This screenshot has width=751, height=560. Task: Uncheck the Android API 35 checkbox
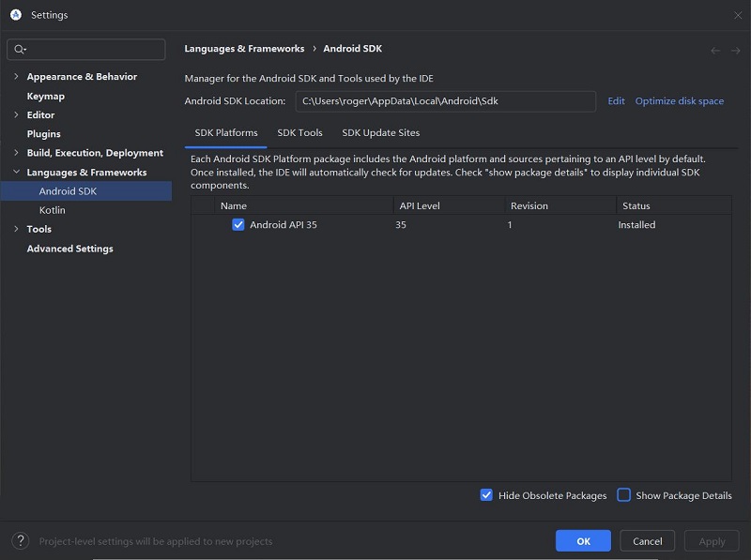pyautogui.click(x=238, y=225)
